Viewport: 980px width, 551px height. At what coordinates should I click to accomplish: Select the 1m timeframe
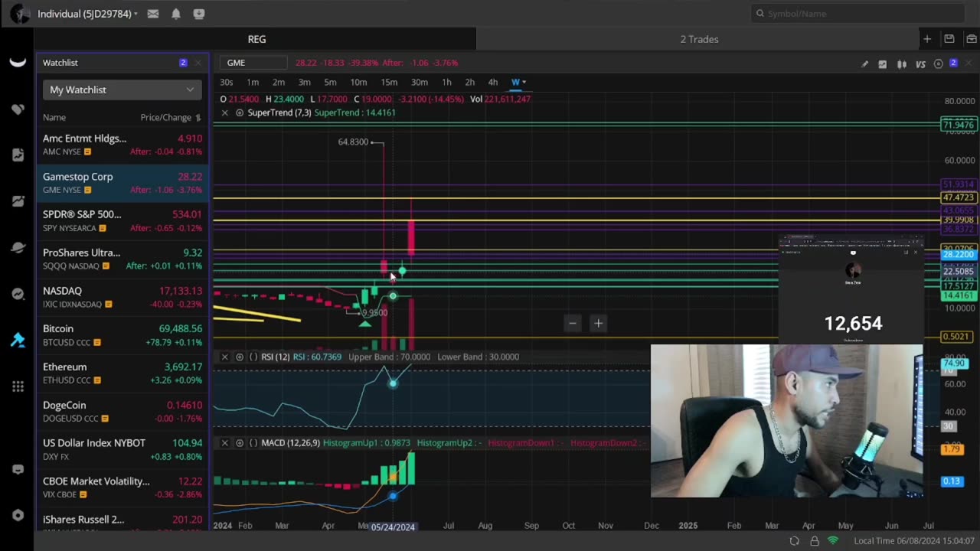click(253, 82)
